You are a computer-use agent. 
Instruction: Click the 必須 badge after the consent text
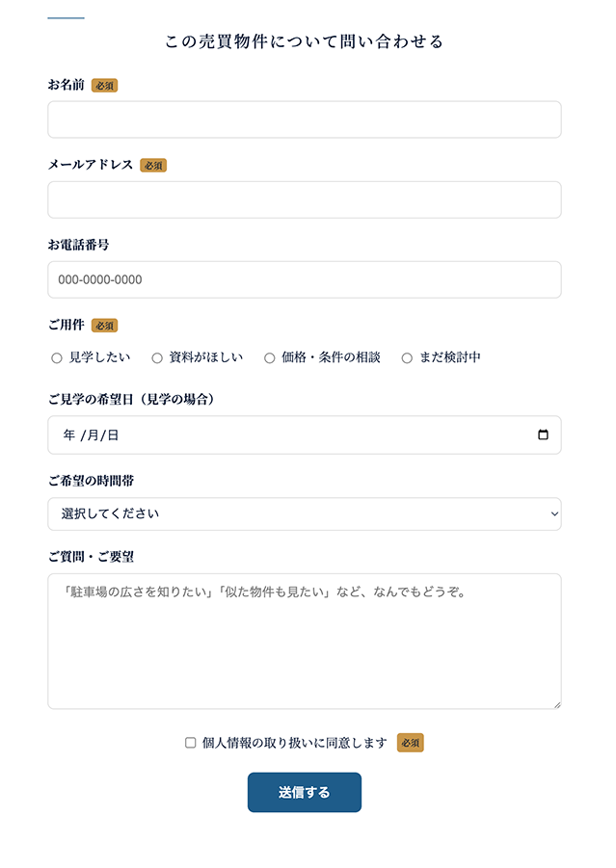coord(411,743)
